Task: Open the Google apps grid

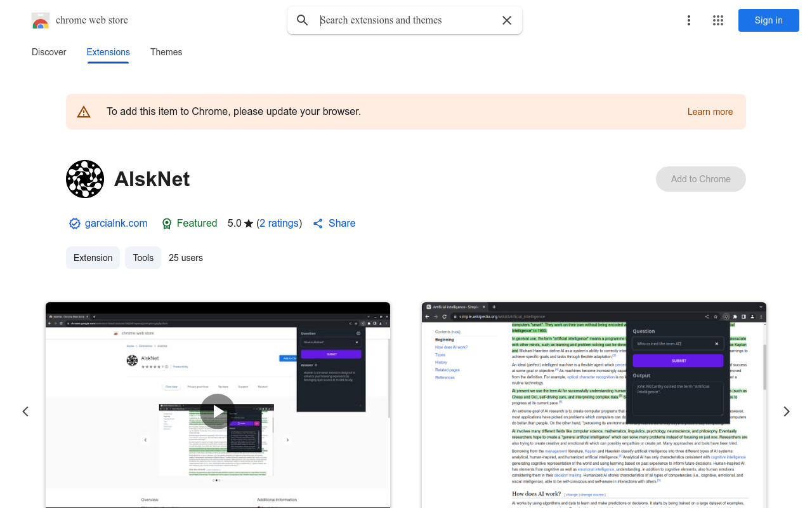Action: [718, 20]
